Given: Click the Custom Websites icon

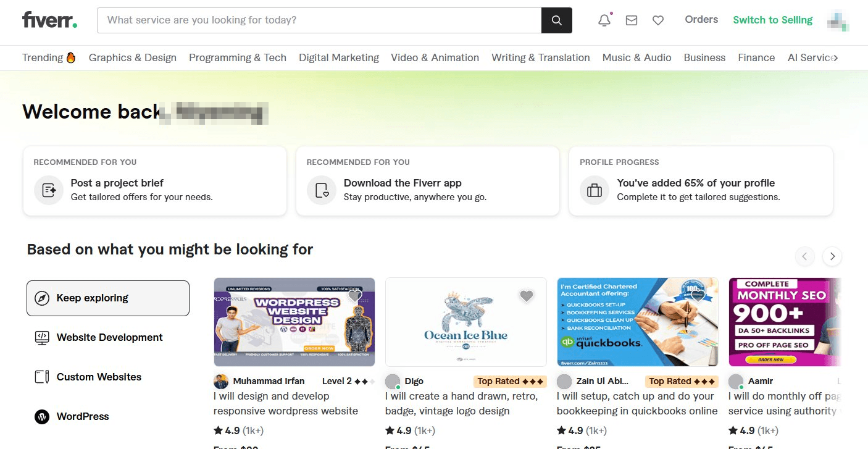Looking at the screenshot, I should [x=41, y=377].
